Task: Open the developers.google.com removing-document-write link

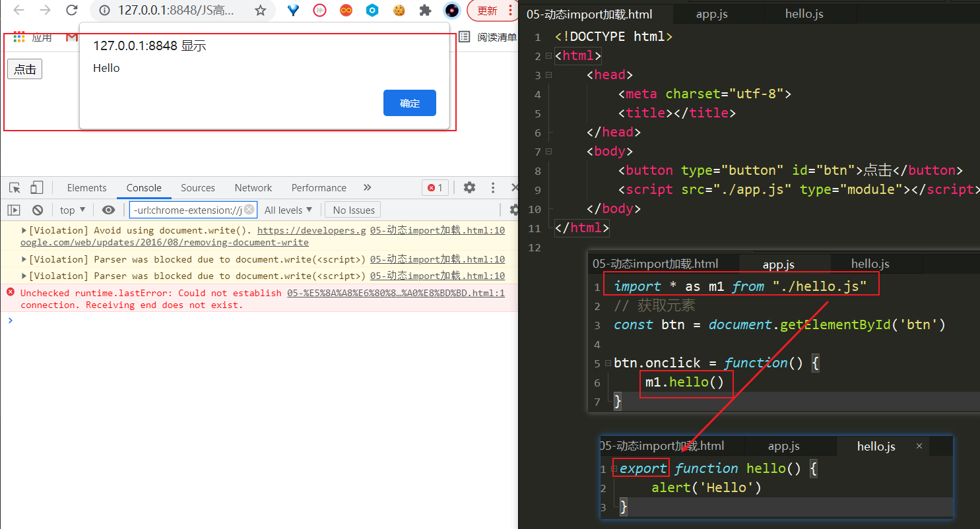Action: pyautogui.click(x=193, y=236)
